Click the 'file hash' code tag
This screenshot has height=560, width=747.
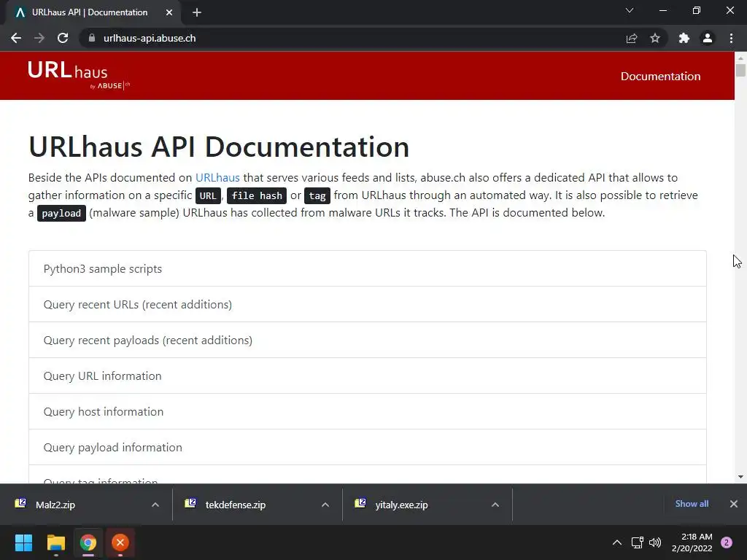click(257, 195)
